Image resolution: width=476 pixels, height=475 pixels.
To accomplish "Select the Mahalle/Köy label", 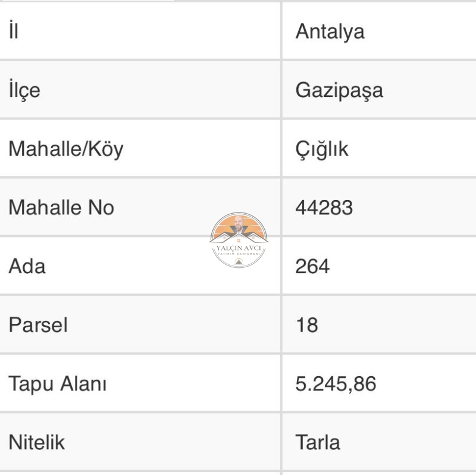I will [66, 149].
